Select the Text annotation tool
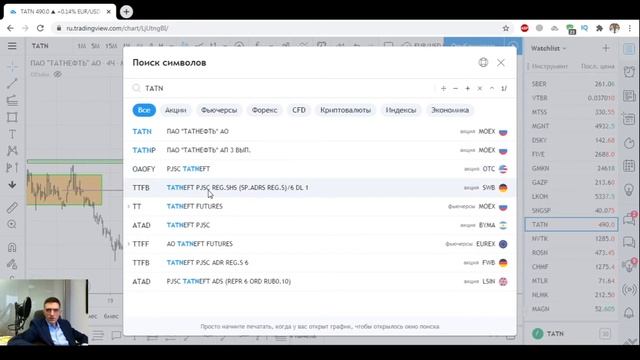Screen dimensions: 640x360 12,134
